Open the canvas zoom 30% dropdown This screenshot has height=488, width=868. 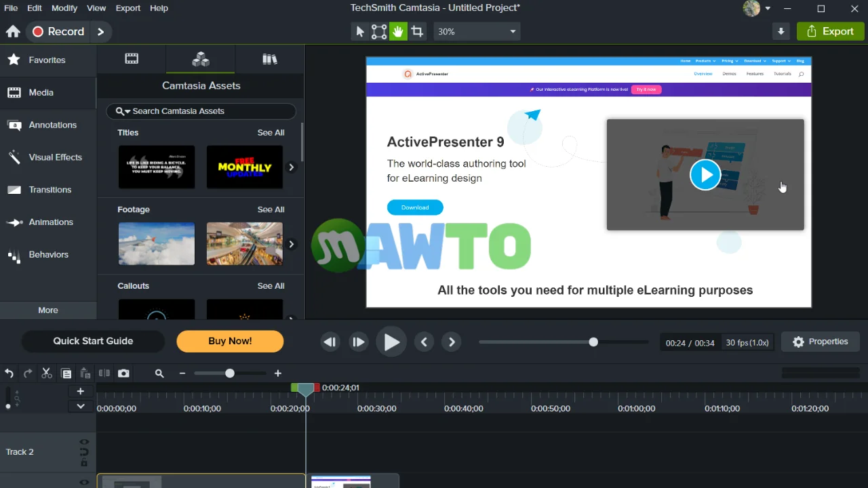(x=477, y=31)
